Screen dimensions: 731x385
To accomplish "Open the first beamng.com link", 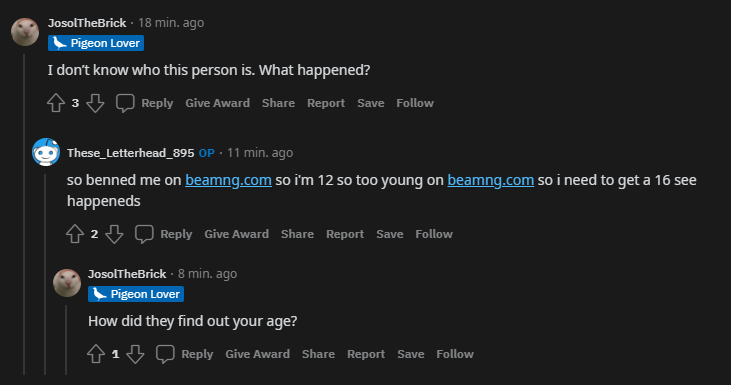I will pyautogui.click(x=228, y=180).
